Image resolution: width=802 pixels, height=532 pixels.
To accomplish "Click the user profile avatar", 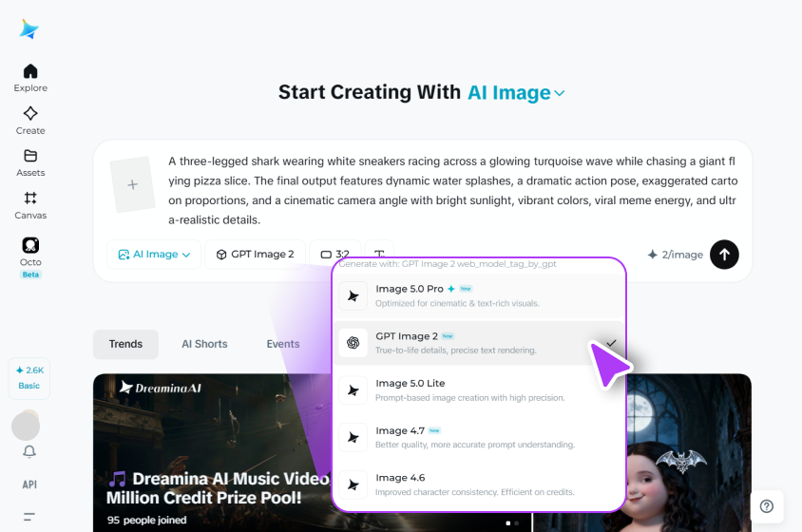I will point(26,426).
